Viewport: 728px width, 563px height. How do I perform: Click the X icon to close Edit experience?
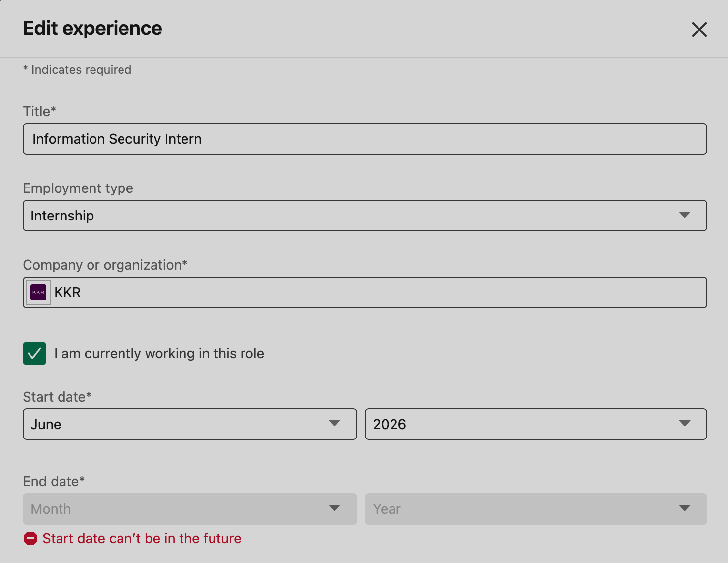click(x=699, y=30)
